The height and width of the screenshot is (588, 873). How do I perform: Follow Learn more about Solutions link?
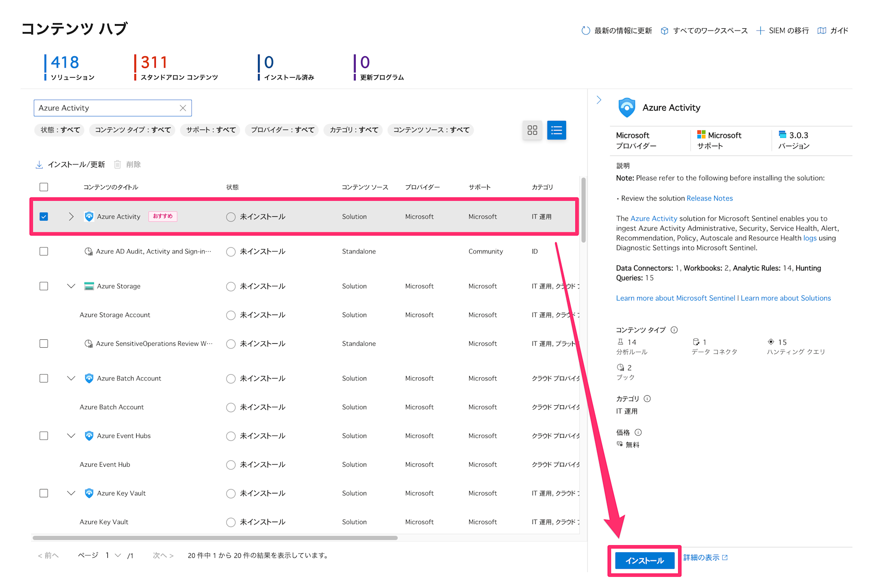pos(786,298)
